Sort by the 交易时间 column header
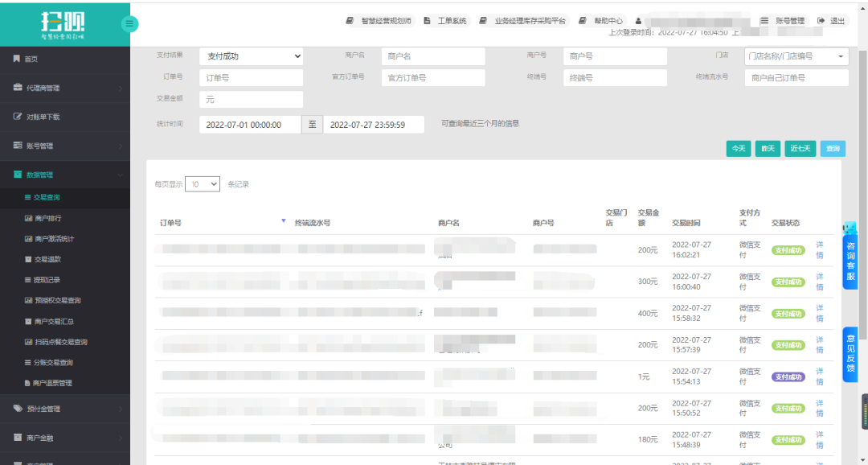Image resolution: width=868 pixels, height=465 pixels. coord(686,224)
